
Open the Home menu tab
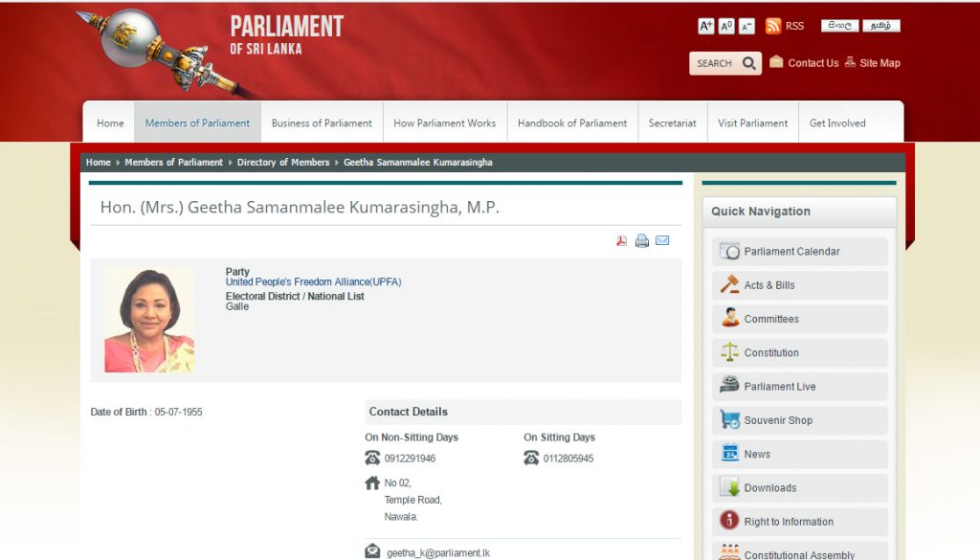coord(110,123)
